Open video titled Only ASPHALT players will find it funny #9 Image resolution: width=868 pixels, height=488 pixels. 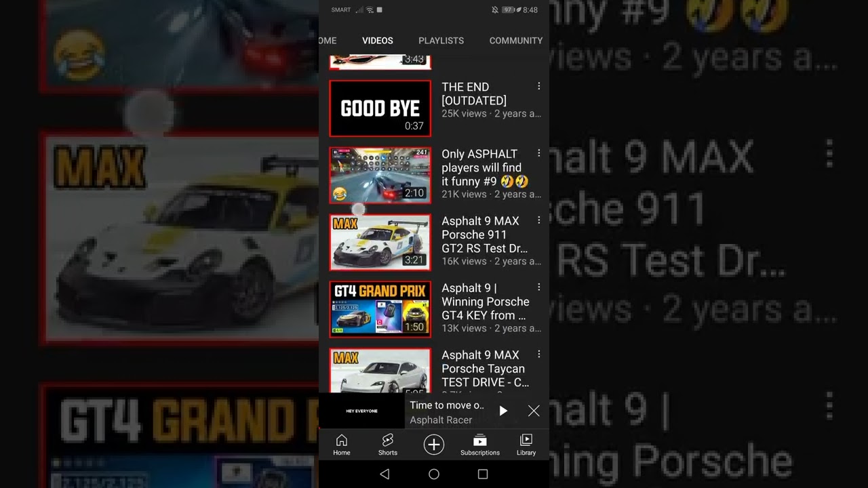485,167
